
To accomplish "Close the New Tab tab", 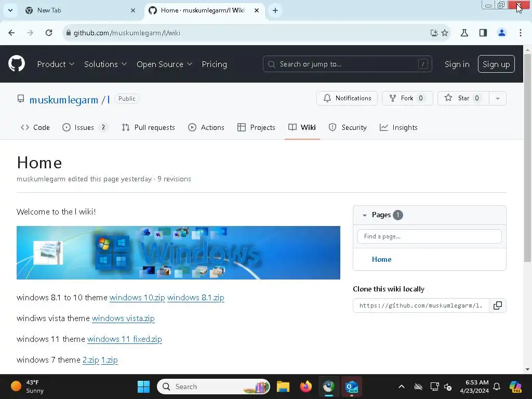I will tap(133, 10).
